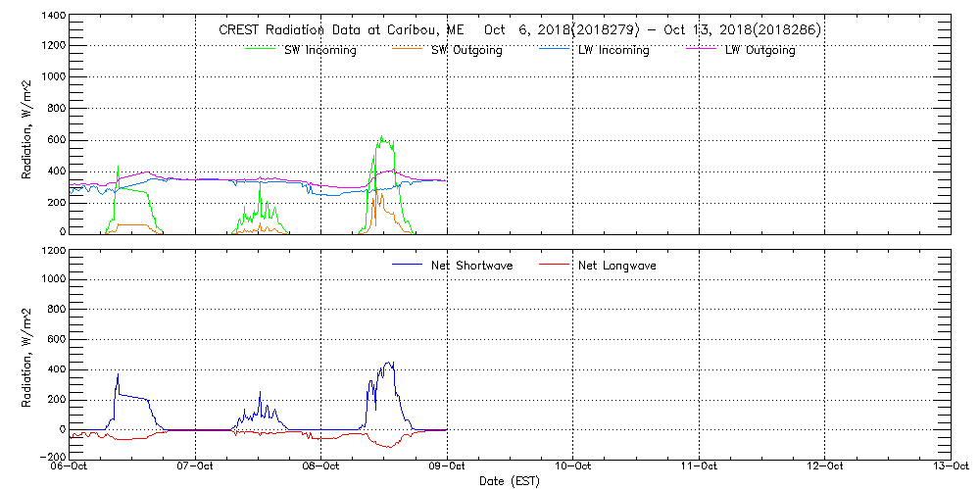Click the "LW Incoming" legend entry
Image resolution: width=980 pixels, height=490 pixels.
(x=613, y=50)
